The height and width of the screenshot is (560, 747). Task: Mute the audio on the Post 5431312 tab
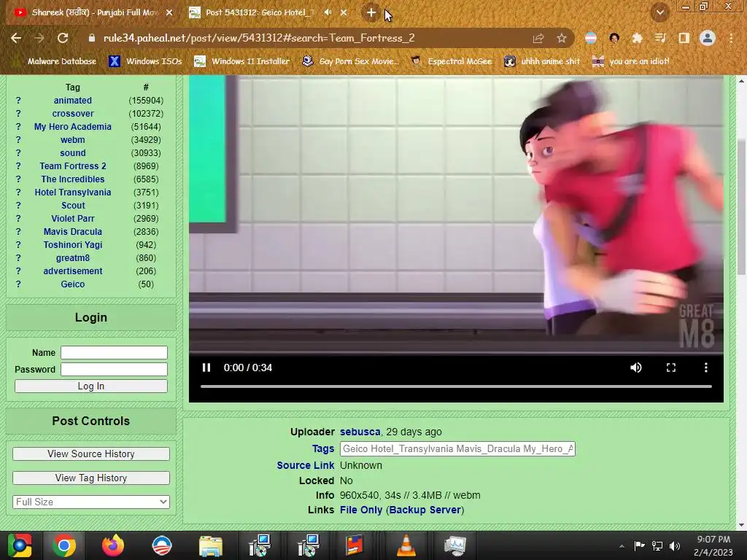[x=328, y=12]
